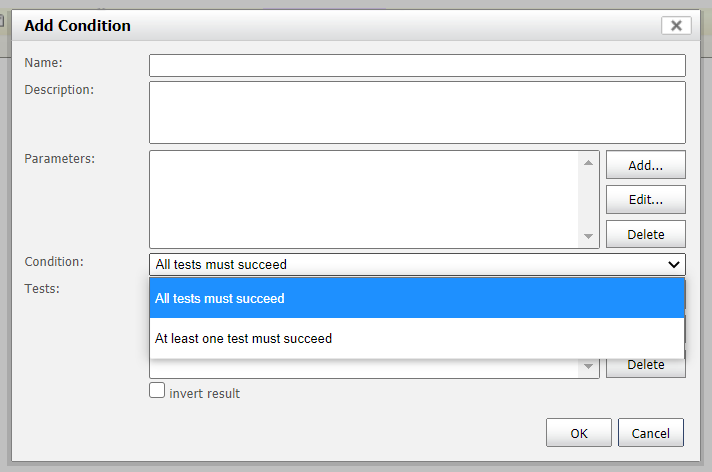This screenshot has width=712, height=472.
Task: Collapse the Condition combo box field
Action: pyautogui.click(x=417, y=264)
